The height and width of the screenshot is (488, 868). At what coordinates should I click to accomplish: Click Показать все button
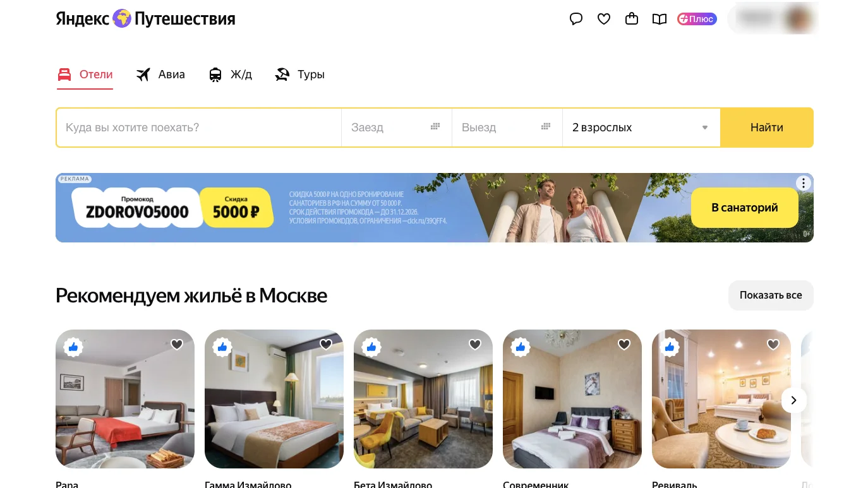tap(771, 295)
